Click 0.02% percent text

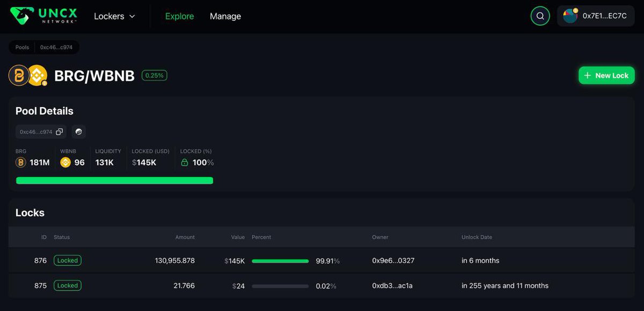tap(326, 286)
